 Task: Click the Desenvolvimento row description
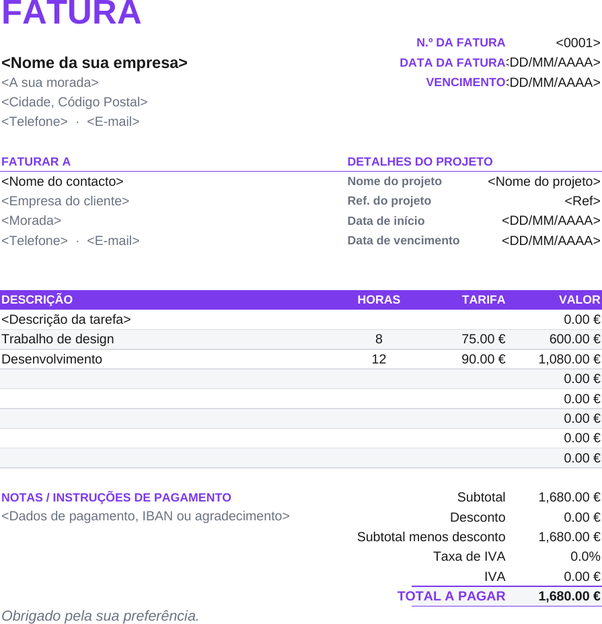click(x=52, y=359)
